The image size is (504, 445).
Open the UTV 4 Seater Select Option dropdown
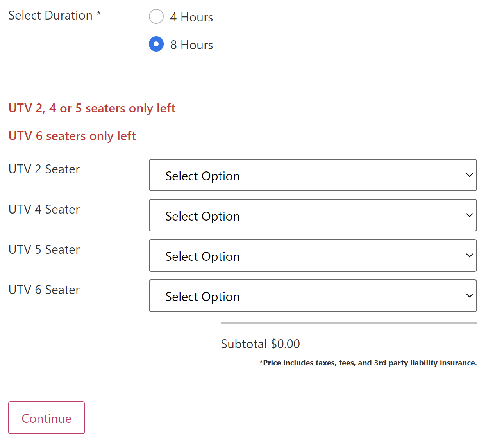coord(313,215)
